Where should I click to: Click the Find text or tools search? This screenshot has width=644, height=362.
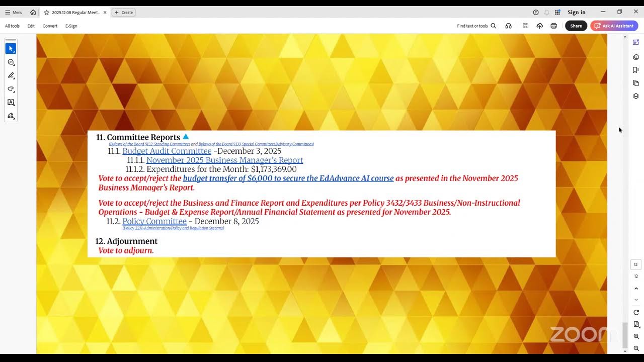click(476, 26)
